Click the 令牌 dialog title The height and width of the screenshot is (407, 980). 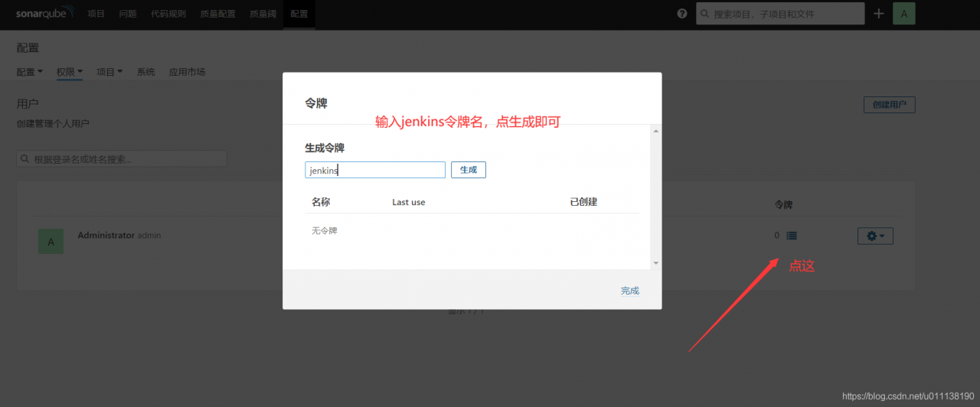(316, 103)
